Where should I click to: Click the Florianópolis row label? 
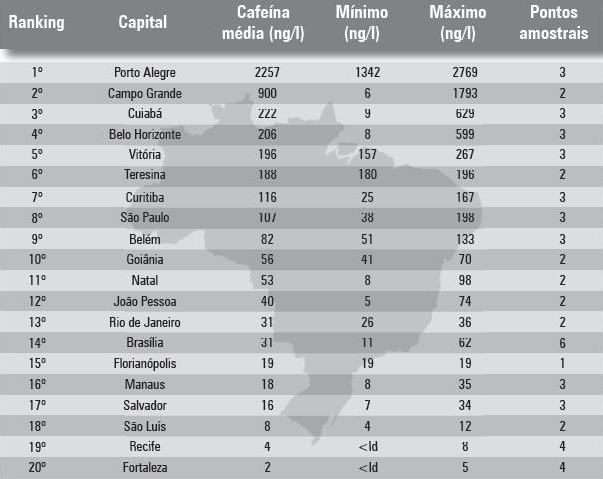coord(145,363)
